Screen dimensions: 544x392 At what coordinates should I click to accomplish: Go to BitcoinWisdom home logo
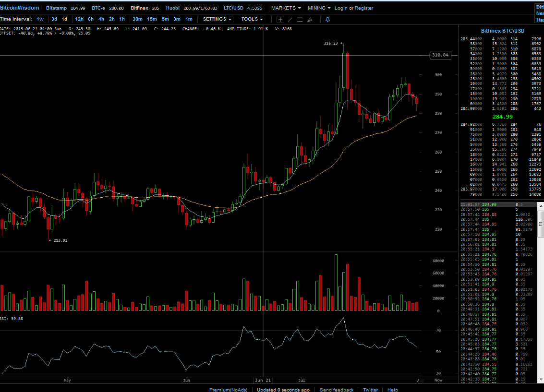point(20,8)
